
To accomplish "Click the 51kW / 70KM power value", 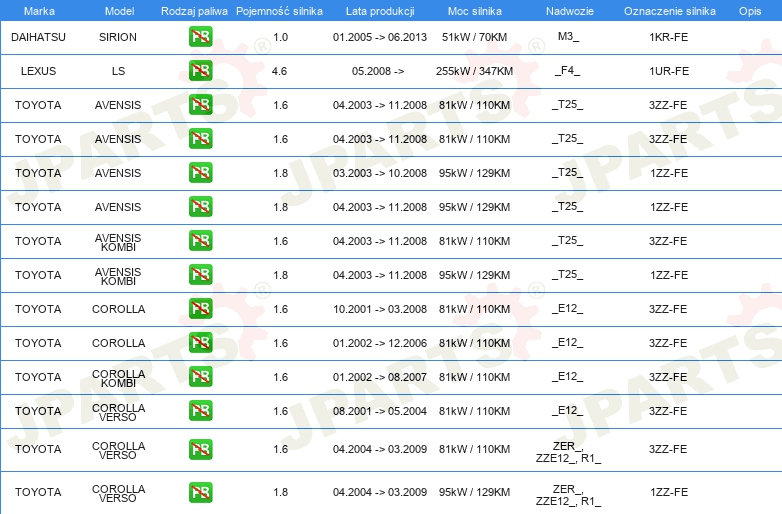I will point(474,37).
